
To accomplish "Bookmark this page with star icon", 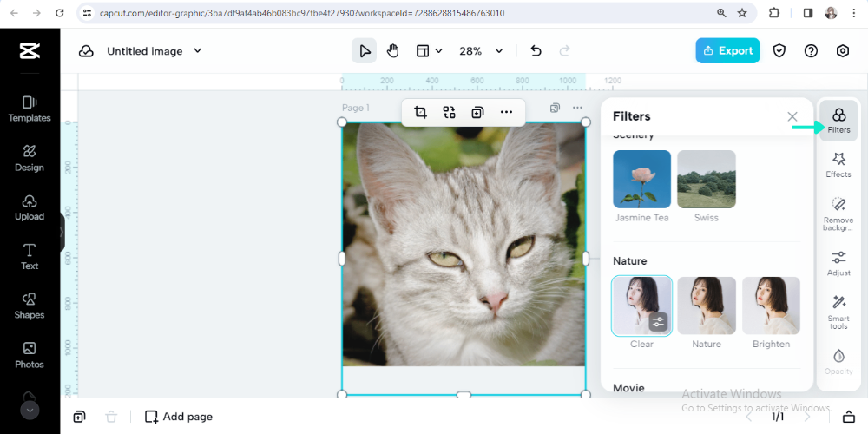I will point(742,13).
